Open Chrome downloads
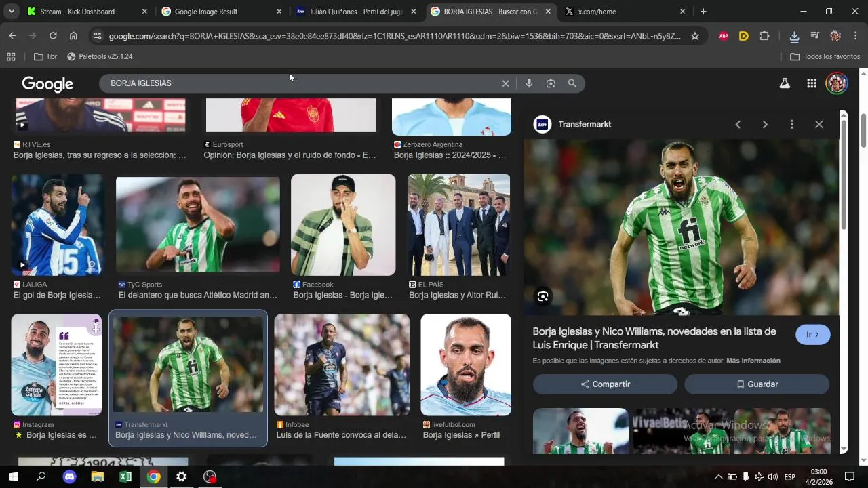This screenshot has height=488, width=868. [x=794, y=36]
